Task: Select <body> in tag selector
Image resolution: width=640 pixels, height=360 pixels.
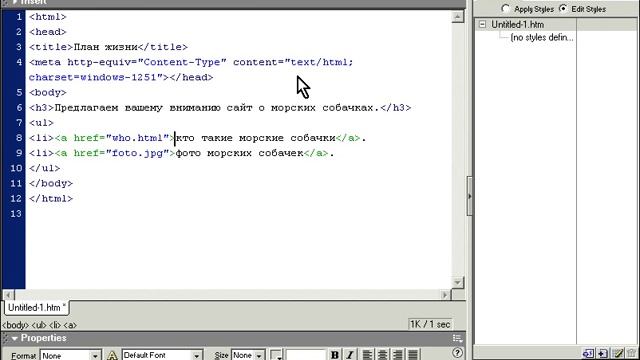Action: 16,325
